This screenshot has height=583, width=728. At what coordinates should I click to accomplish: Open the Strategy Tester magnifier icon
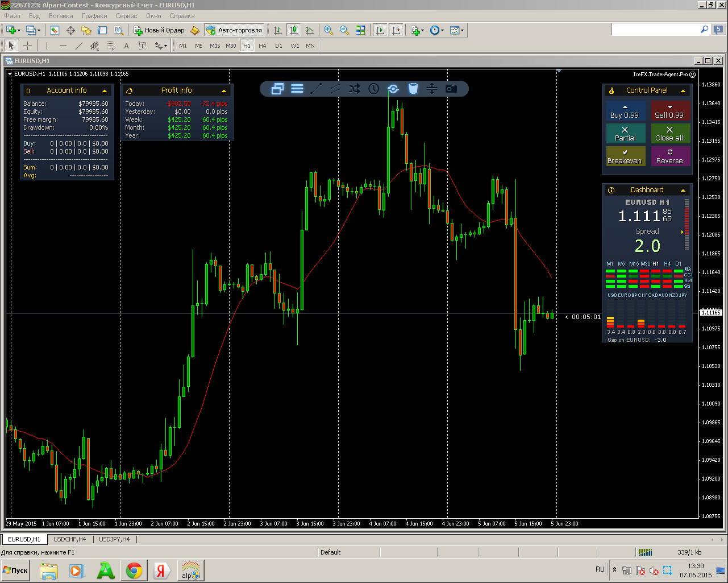point(118,30)
